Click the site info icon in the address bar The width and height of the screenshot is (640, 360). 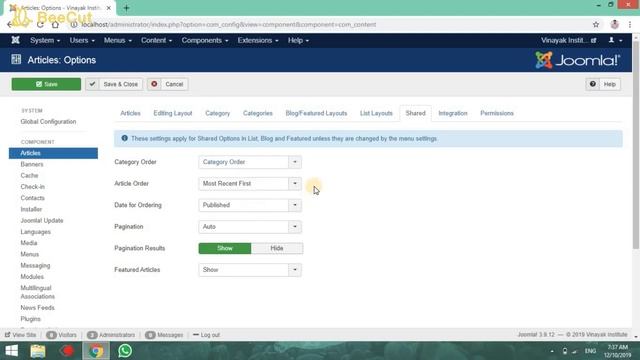click(73, 24)
